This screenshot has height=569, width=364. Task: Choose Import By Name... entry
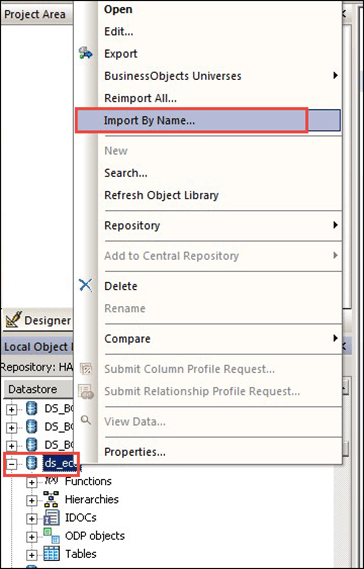click(x=150, y=121)
